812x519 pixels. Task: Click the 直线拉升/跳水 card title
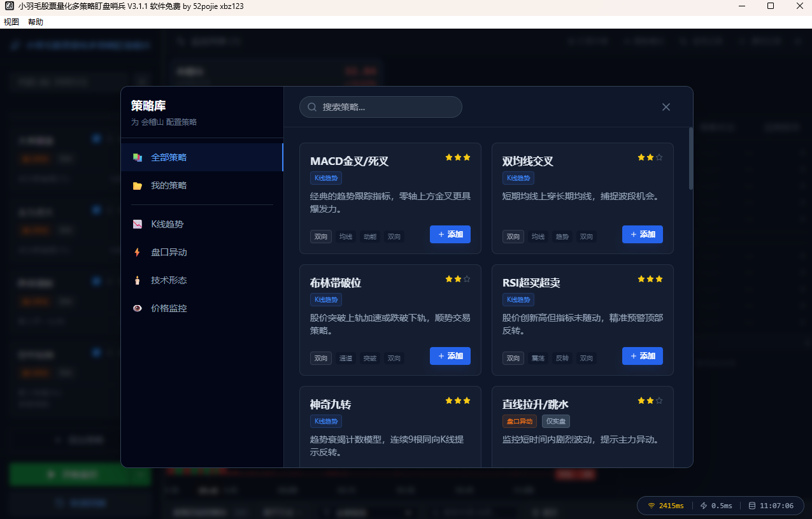pyautogui.click(x=536, y=404)
